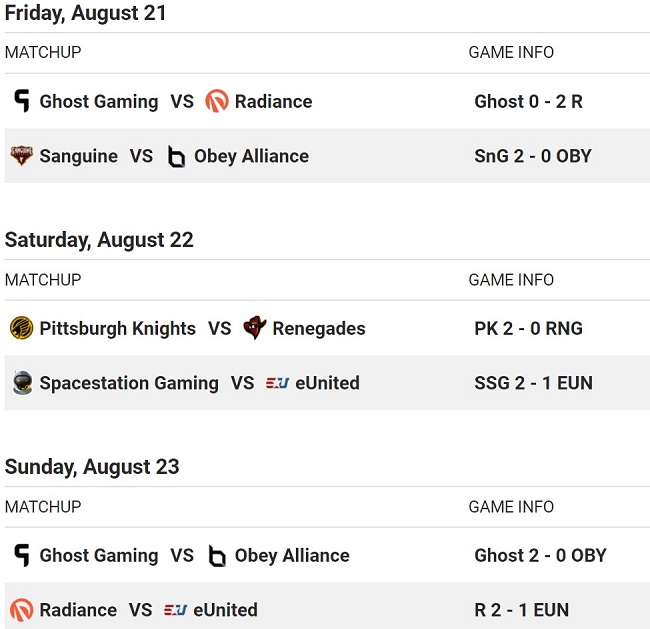Viewport: 650px width, 629px height.
Task: View the "SSG 2 - 1 EUN" game info
Action: [533, 383]
